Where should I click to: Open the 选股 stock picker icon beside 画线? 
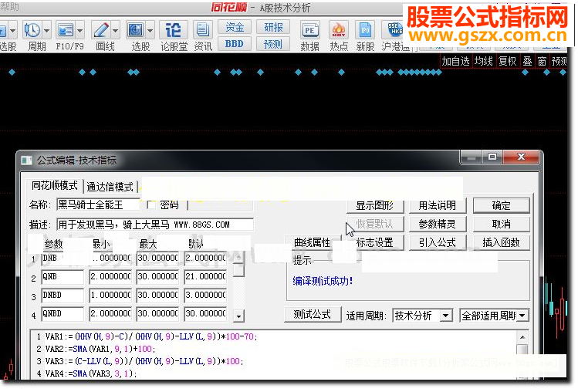coord(135,30)
